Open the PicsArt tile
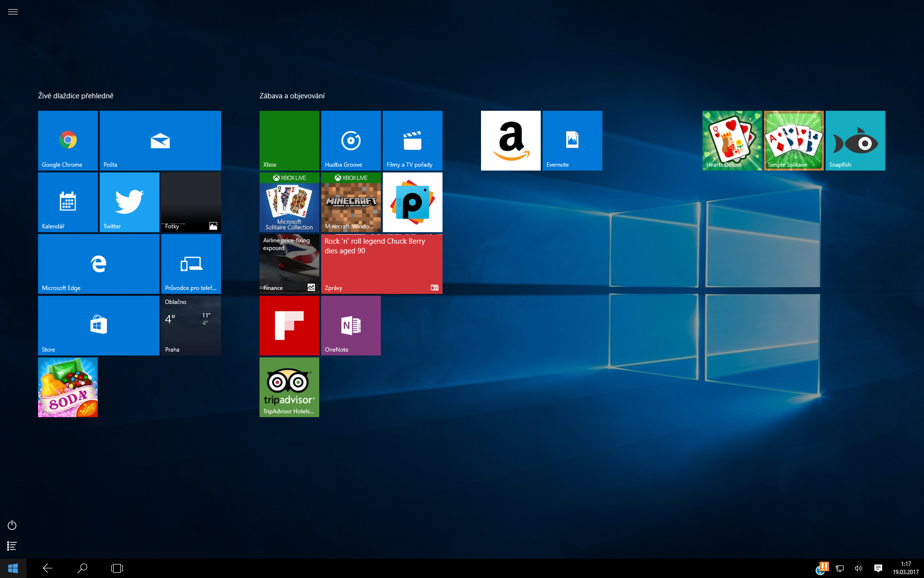 413,202
